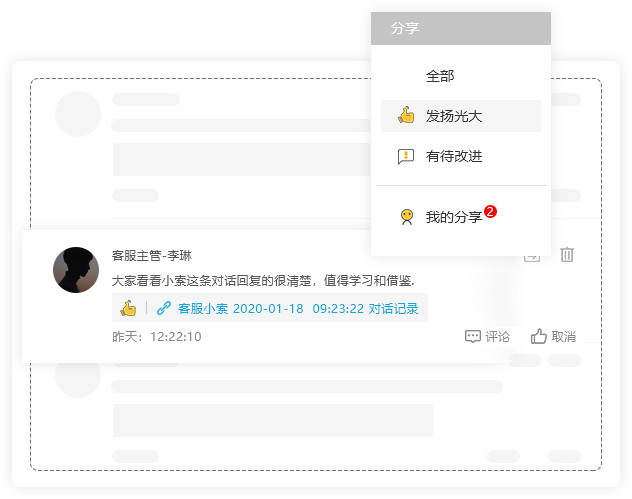Click the thumbs-up like icon near 取消
Image resolution: width=632 pixels, height=499 pixels.
(x=538, y=336)
